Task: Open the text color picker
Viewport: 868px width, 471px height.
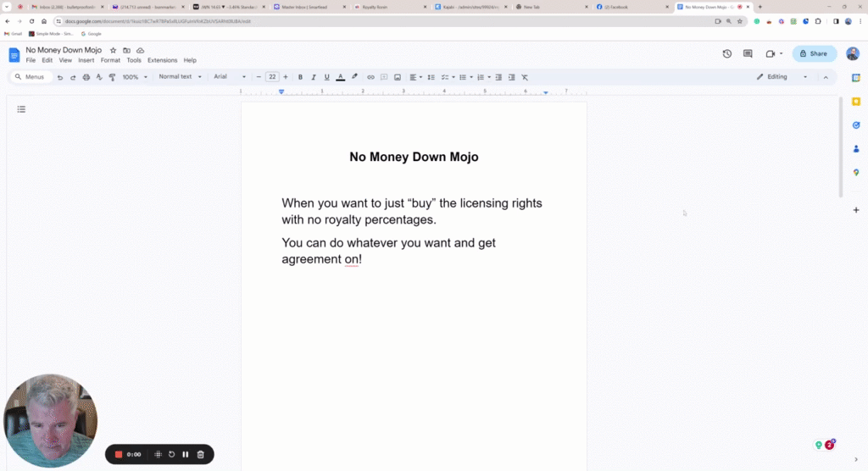Action: tap(341, 77)
